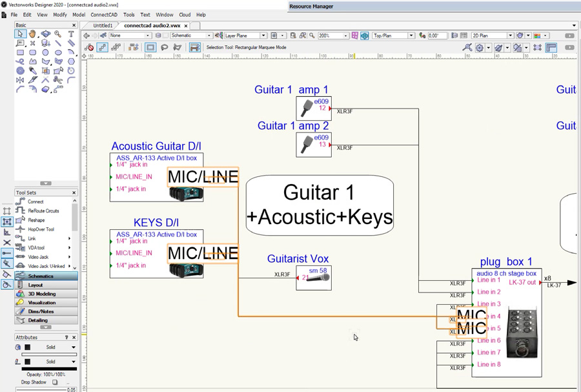Select the Rectangle tool
The height and width of the screenshot is (392, 581).
20,52
